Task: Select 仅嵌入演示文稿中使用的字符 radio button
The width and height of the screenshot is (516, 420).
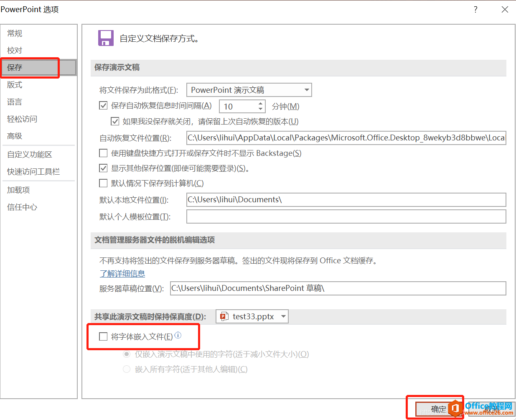Action: 127,354
